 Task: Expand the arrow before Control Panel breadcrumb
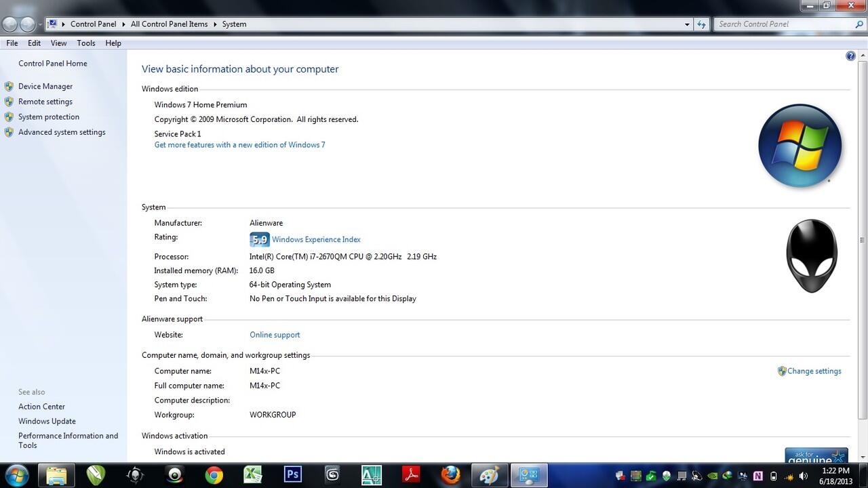pyautogui.click(x=63, y=24)
